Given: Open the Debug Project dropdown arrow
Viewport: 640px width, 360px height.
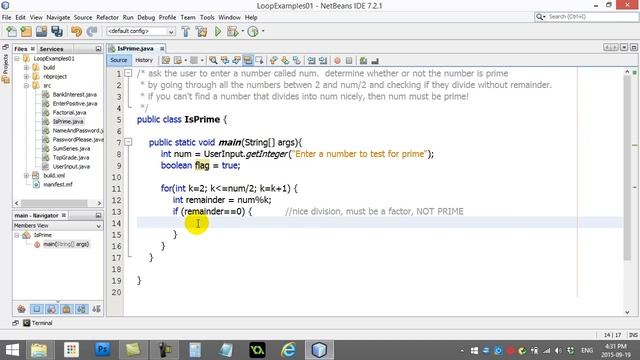Looking at the screenshot, I should tap(242, 31).
